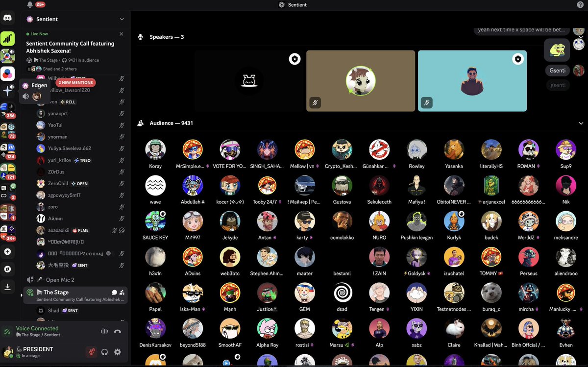Click muted mic icon beside ZeroChill
The image size is (588, 367).
click(x=122, y=184)
